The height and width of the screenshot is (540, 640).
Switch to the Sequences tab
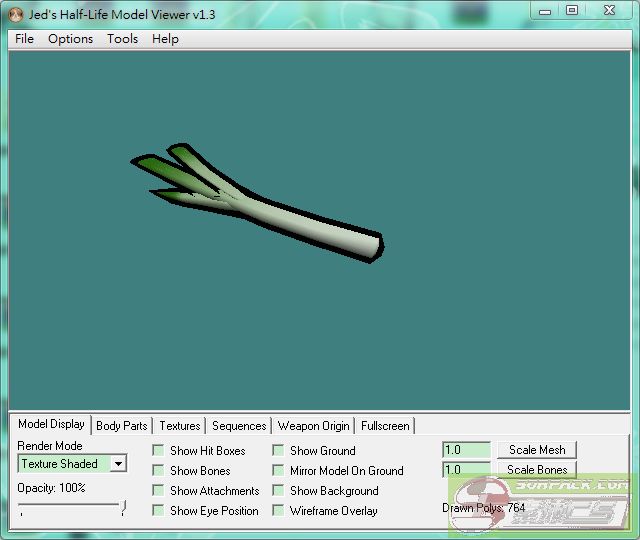[x=239, y=426]
